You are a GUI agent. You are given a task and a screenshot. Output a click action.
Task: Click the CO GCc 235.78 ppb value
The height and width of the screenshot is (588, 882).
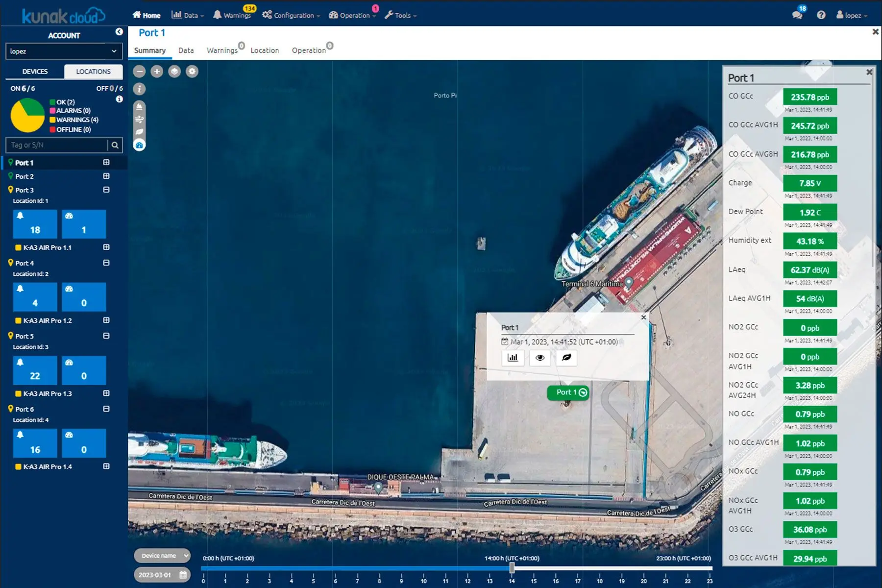coord(810,97)
